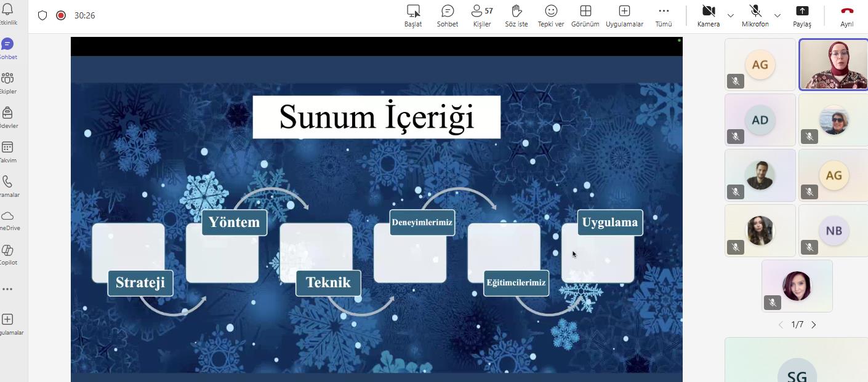
Task: Expand camera options dropdown arrow
Action: click(x=731, y=15)
